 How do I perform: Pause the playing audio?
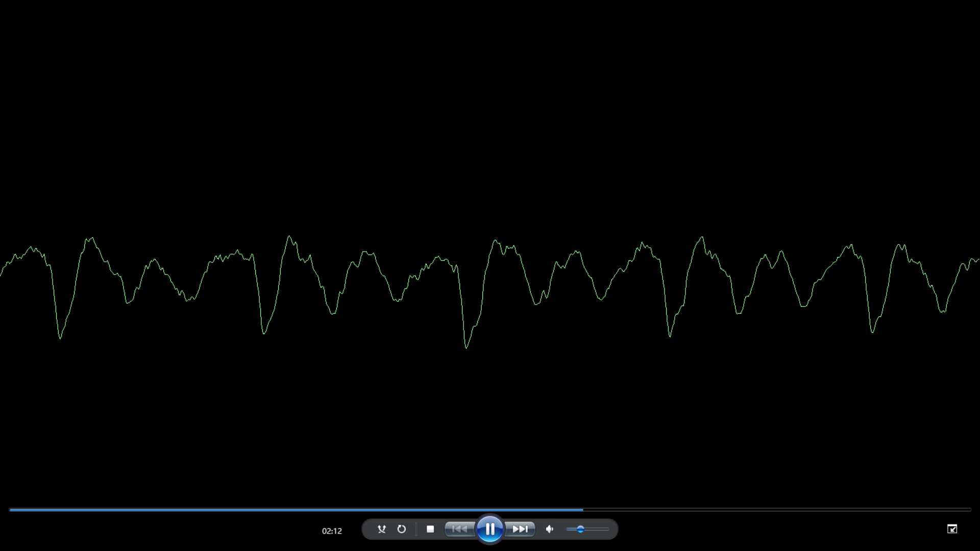(x=490, y=529)
